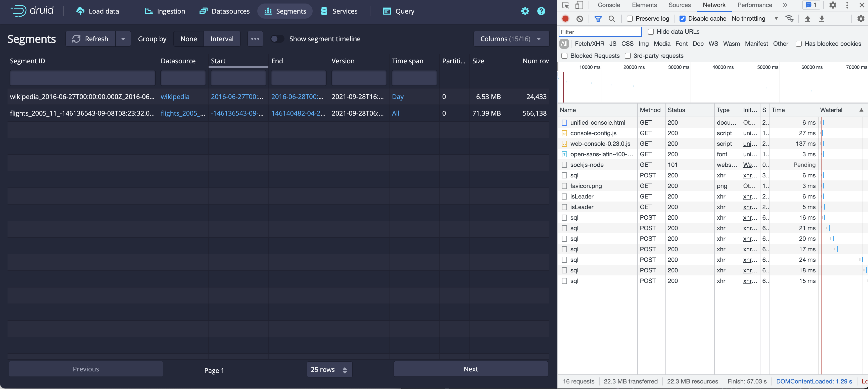Click the wikipedia datasource link
The image size is (868, 389).
click(175, 97)
